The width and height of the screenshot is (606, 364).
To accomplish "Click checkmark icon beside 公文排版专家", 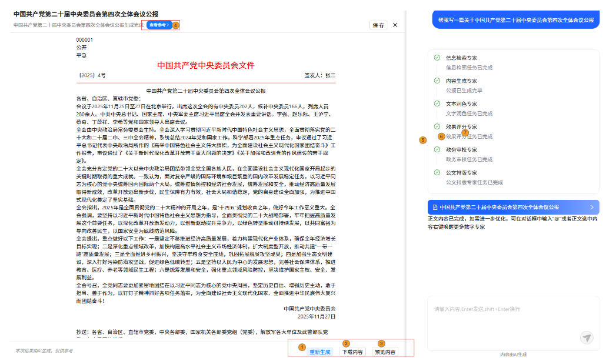I will click(x=437, y=172).
